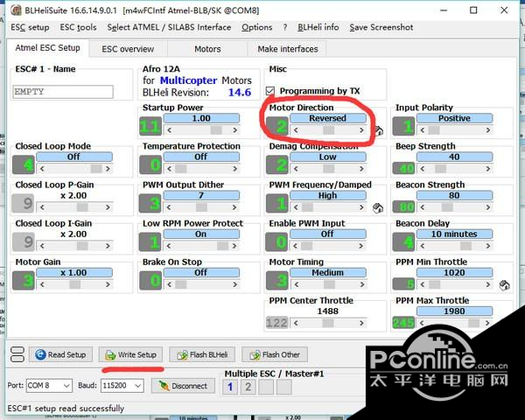Select ESC number 1 button

(230, 387)
